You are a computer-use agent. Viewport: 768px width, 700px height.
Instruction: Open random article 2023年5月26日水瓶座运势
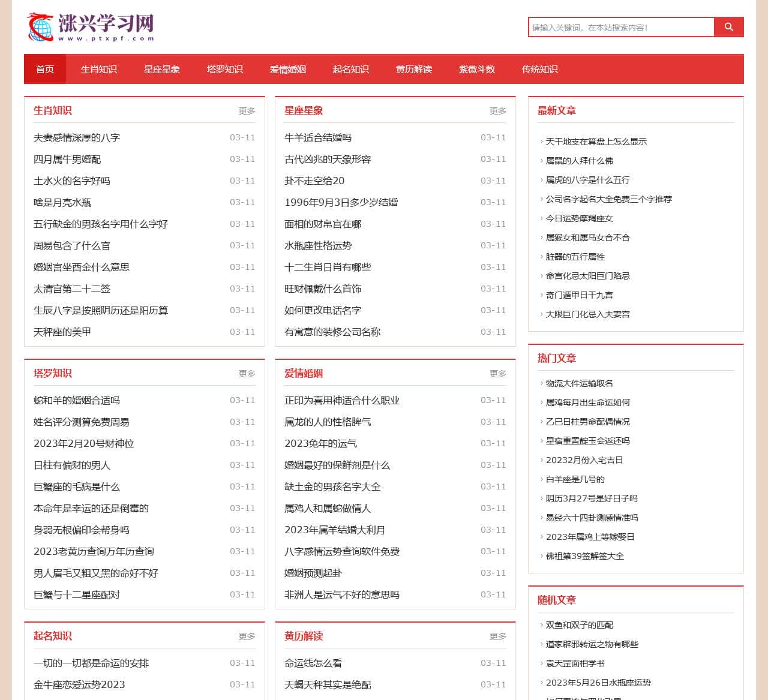pyautogui.click(x=598, y=683)
